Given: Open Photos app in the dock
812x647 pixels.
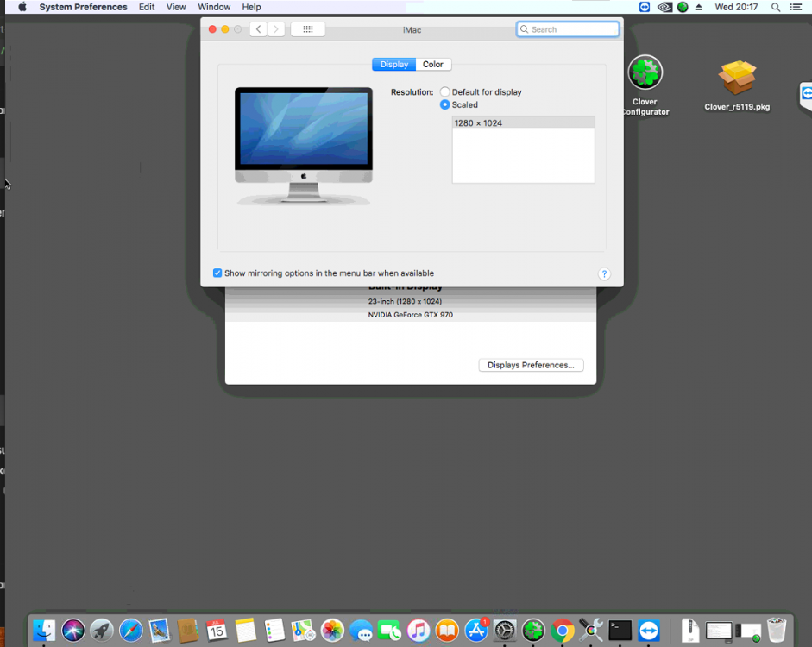Looking at the screenshot, I should (x=332, y=631).
